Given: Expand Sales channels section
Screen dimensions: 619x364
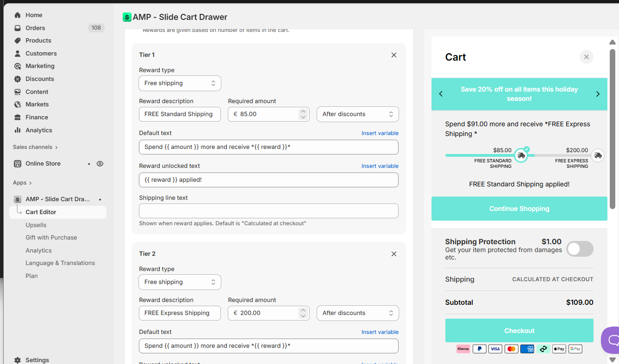Looking at the screenshot, I should pyautogui.click(x=35, y=147).
